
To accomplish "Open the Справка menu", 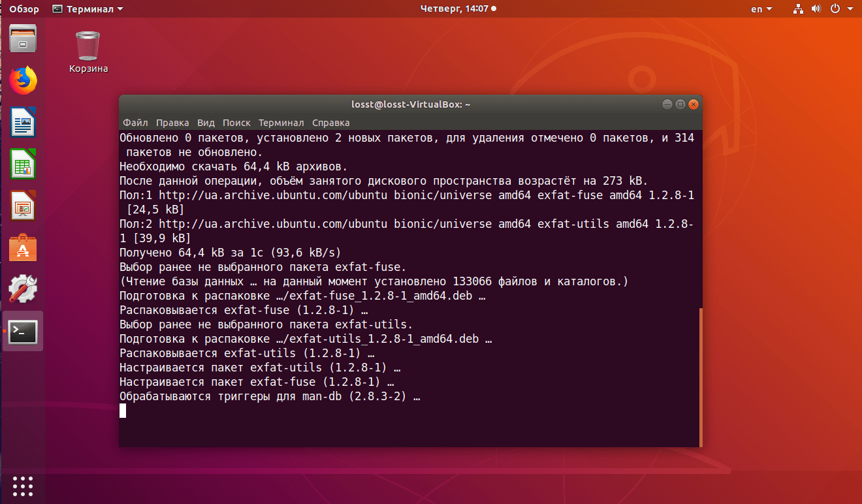I will (330, 123).
